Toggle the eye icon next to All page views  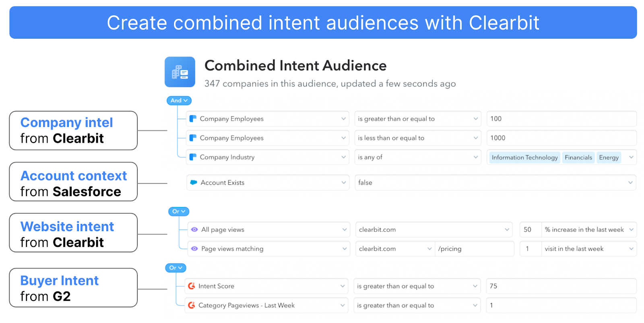[x=194, y=229]
